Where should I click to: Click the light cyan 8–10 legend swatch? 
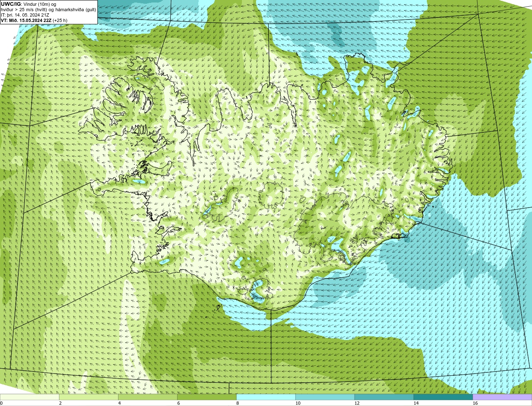267,397
